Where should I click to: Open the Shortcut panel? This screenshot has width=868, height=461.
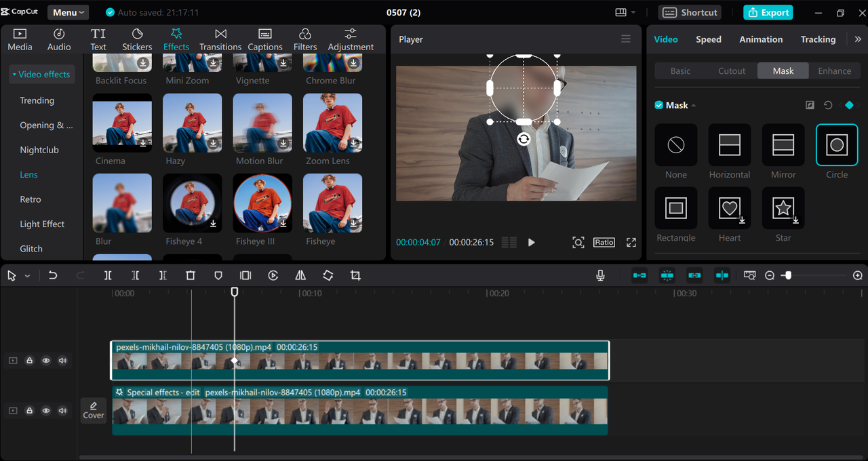coord(690,12)
